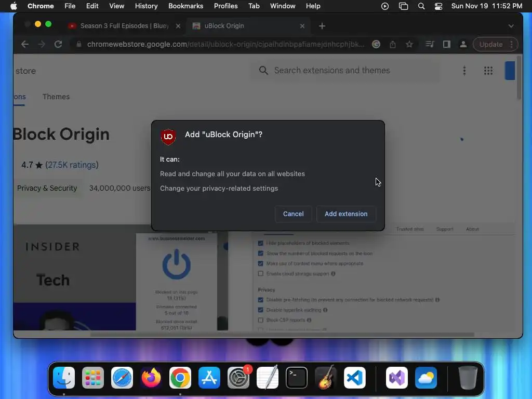The width and height of the screenshot is (532, 399).
Task: Switch to the Themes tab
Action: tap(56, 97)
